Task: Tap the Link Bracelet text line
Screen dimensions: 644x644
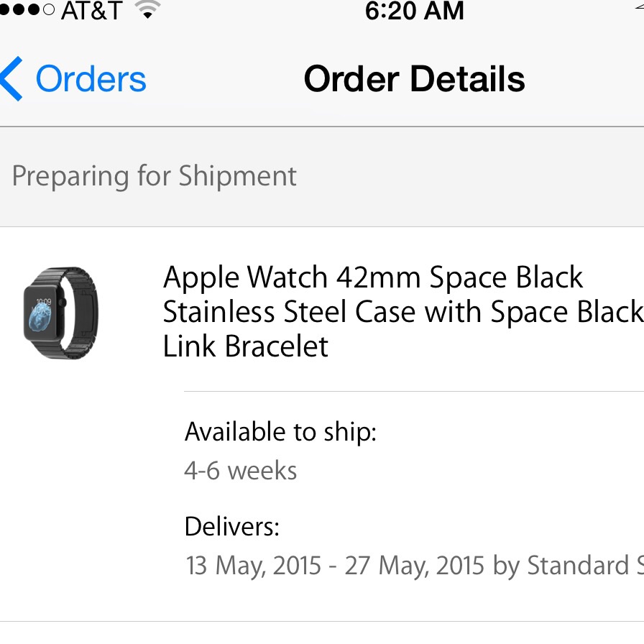Action: 246,346
